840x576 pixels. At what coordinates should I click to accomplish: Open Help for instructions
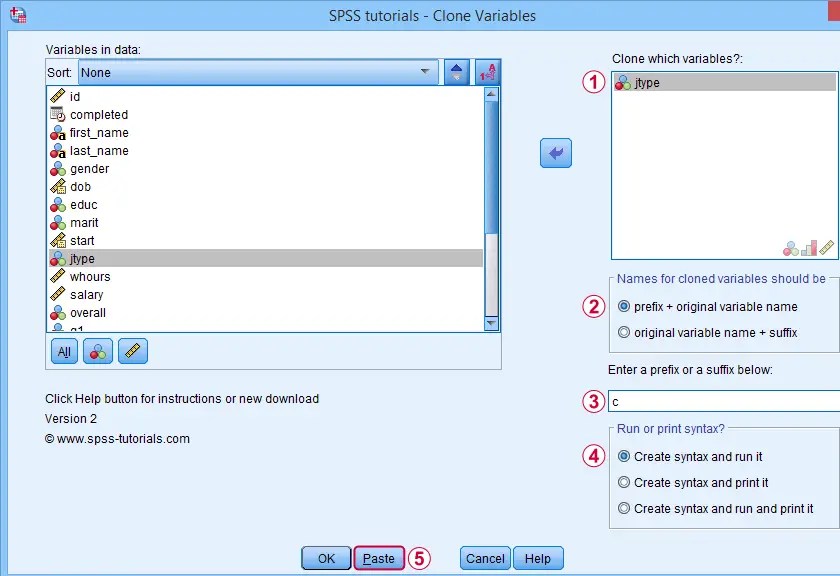pos(541,558)
